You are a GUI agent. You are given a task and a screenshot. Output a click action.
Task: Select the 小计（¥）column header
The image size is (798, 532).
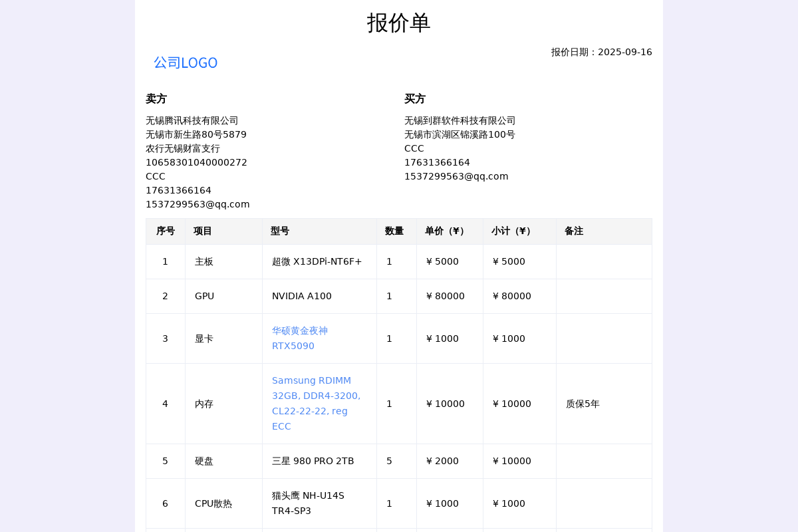512,231
